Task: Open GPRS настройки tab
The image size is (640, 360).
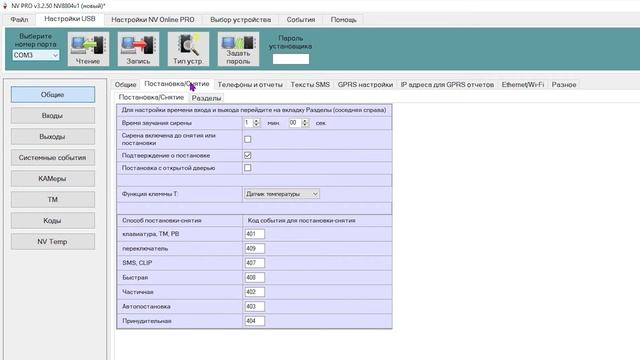Action: [365, 84]
